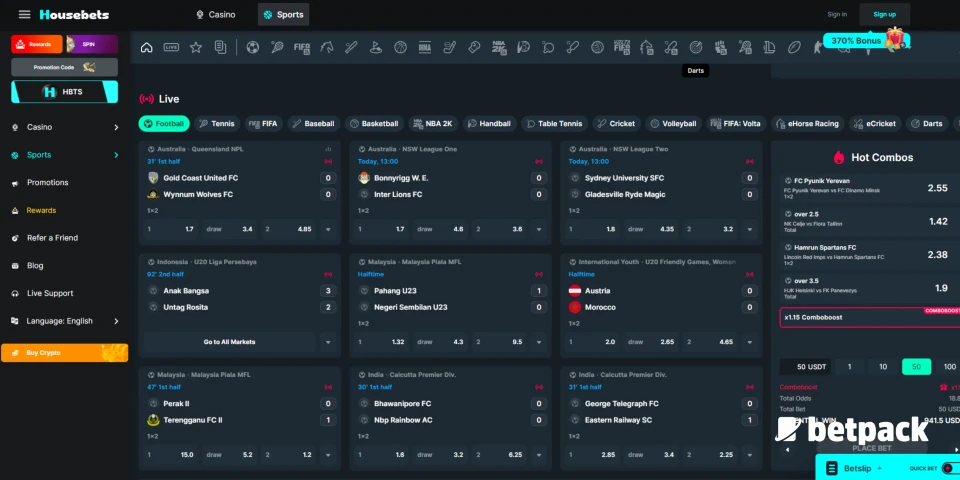Expand markets arrow for Gold Coast United match
The width and height of the screenshot is (960, 480).
tap(328, 230)
